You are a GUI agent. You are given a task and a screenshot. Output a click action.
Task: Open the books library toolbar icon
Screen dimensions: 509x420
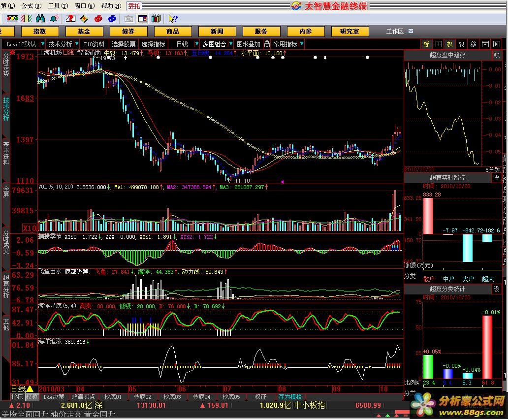pyautogui.click(x=156, y=19)
